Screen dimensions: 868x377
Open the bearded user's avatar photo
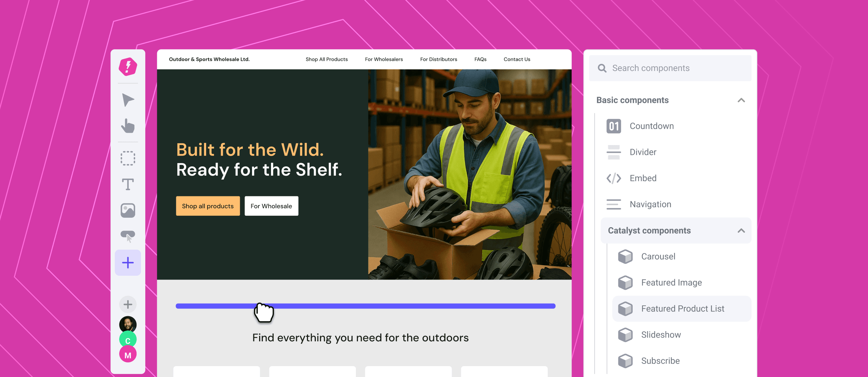point(128,324)
